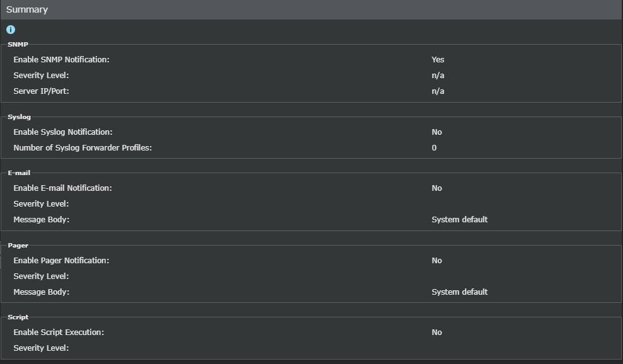623x364 pixels.
Task: Click the 0 value for Syslog Forwarder Profiles
Action: tap(434, 148)
